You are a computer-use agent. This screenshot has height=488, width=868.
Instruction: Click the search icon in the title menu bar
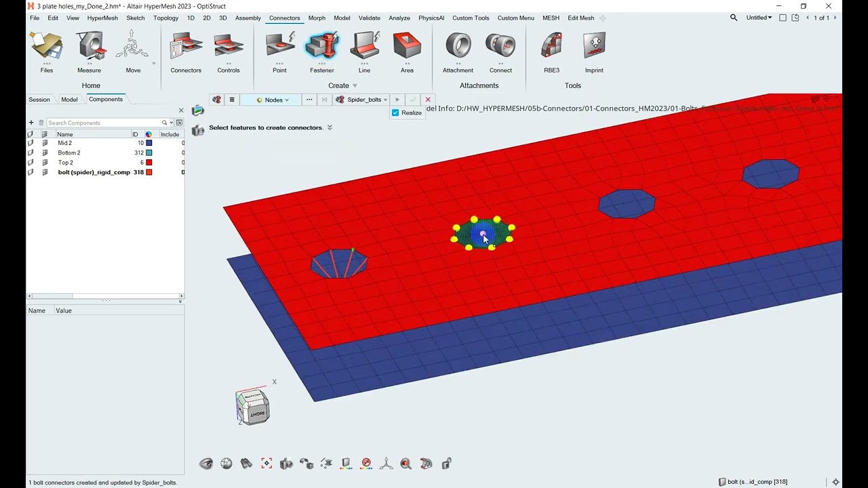click(734, 18)
